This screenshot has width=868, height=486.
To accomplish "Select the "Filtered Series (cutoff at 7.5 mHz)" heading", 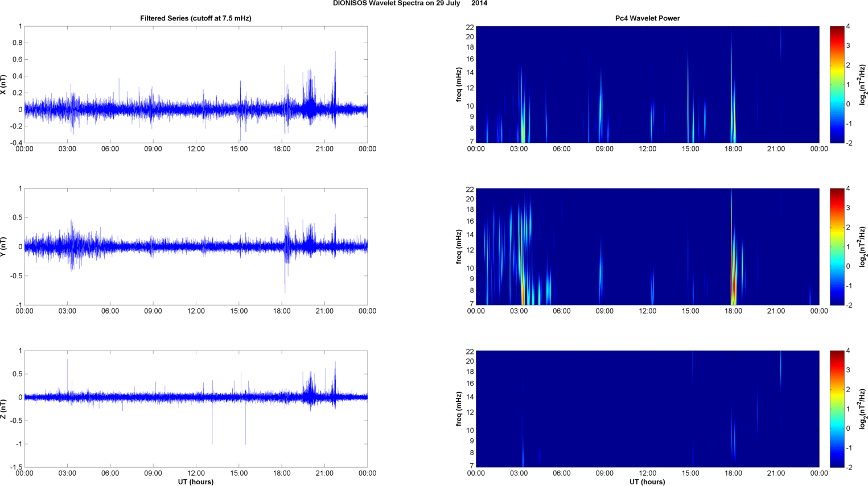I will [196, 18].
